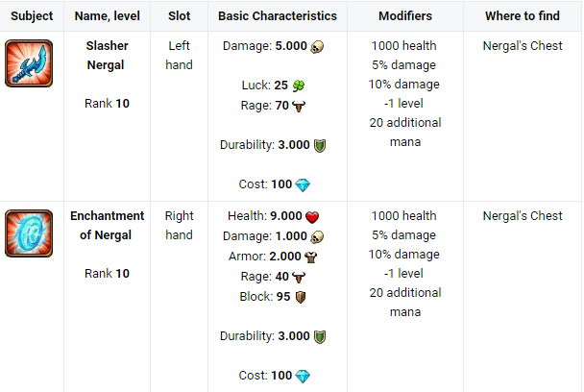Click the Subject column header
This screenshot has width=584, height=392.
click(x=32, y=16)
